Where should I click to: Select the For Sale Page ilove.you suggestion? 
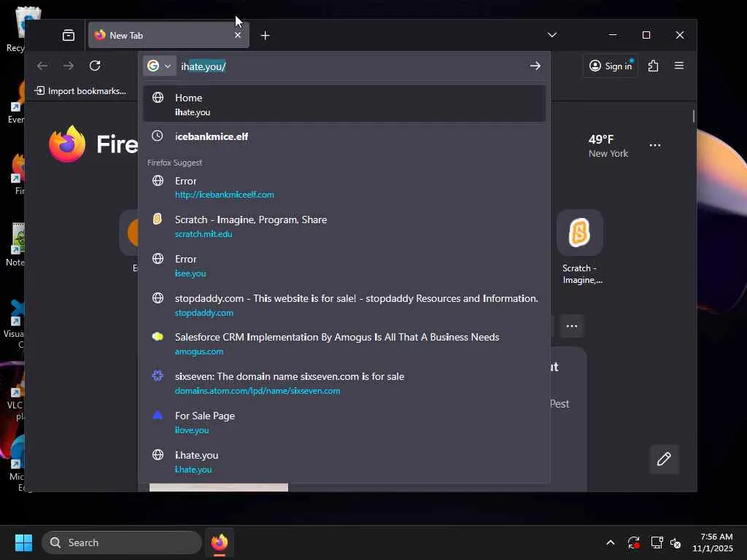[x=344, y=422]
